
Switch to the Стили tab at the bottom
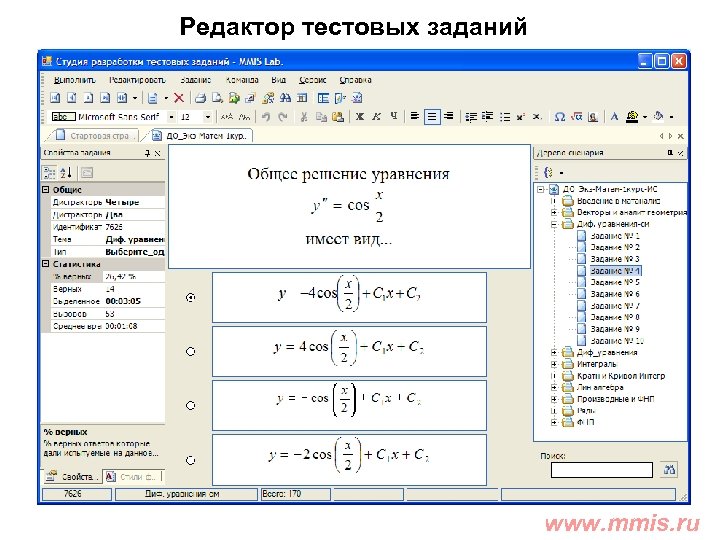[x=132, y=477]
